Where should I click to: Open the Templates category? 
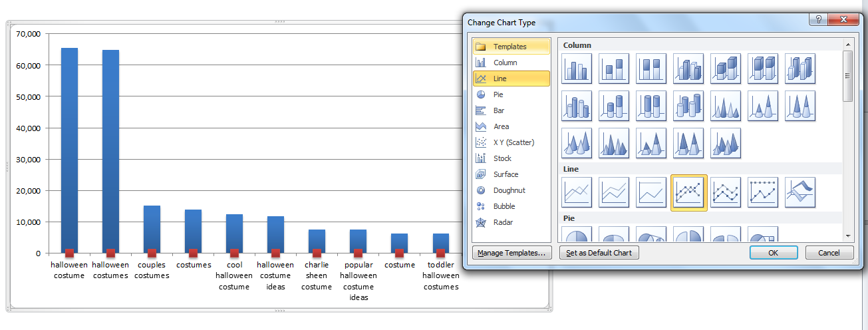tap(511, 47)
